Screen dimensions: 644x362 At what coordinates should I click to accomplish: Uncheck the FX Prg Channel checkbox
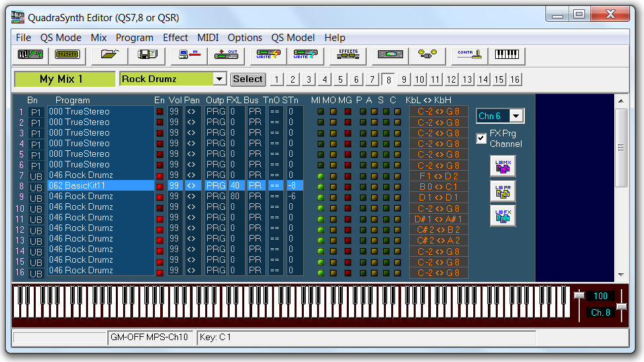[482, 138]
